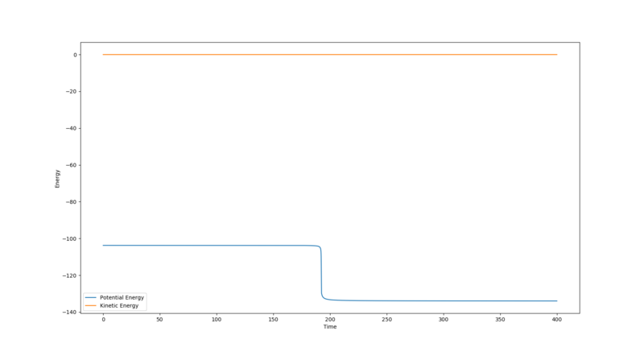Click the x-axis tick label 300
This screenshot has height=352, width=644.
(444, 320)
